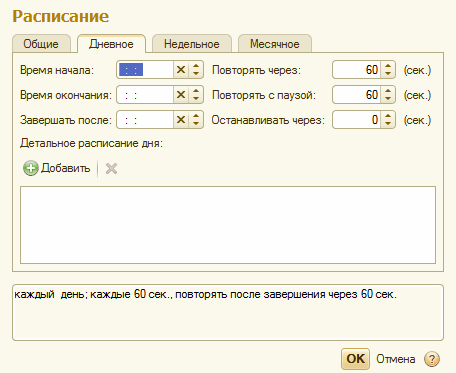Click the Повторять с паузой spinner arrows

(x=388, y=95)
